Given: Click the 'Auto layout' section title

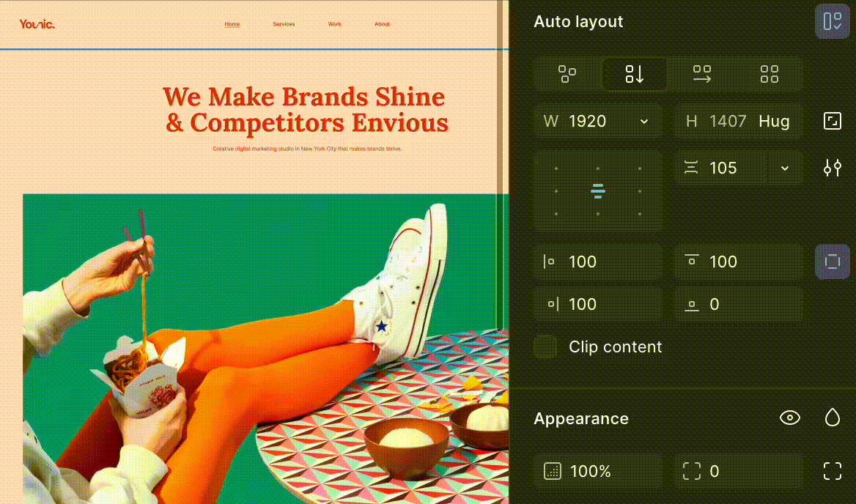Looking at the screenshot, I should pyautogui.click(x=578, y=21).
